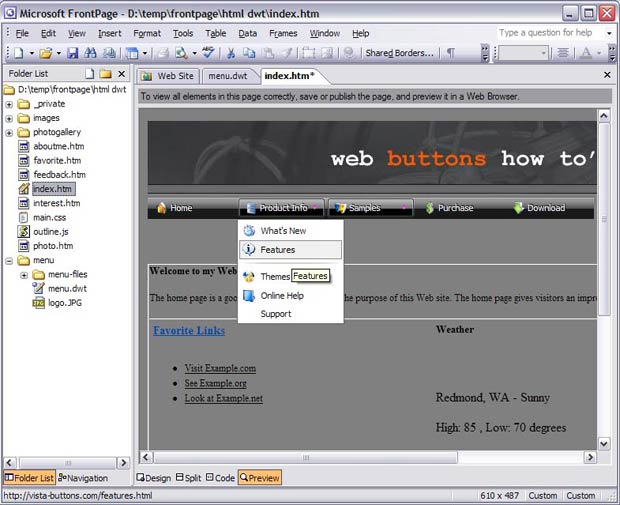Click the Cut scissors icon
Viewport: 620px width, 505px height.
(231, 53)
